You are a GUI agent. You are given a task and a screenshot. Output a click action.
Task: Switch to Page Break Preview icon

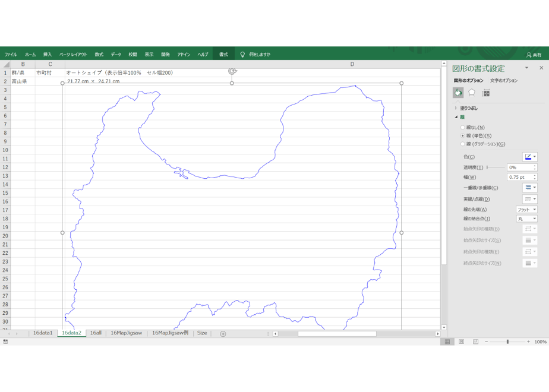point(475,342)
